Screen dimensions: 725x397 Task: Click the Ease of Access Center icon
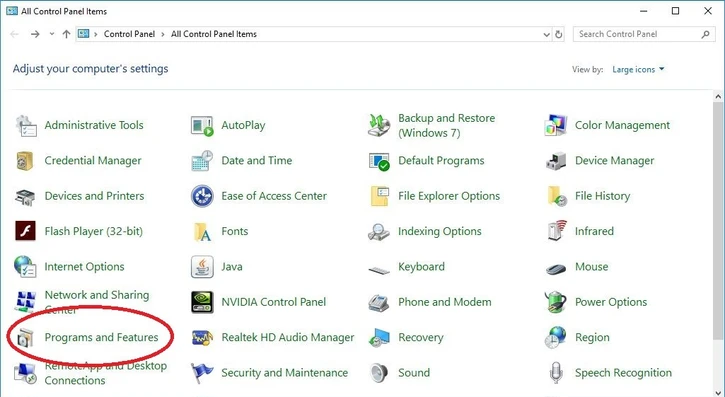pos(202,196)
